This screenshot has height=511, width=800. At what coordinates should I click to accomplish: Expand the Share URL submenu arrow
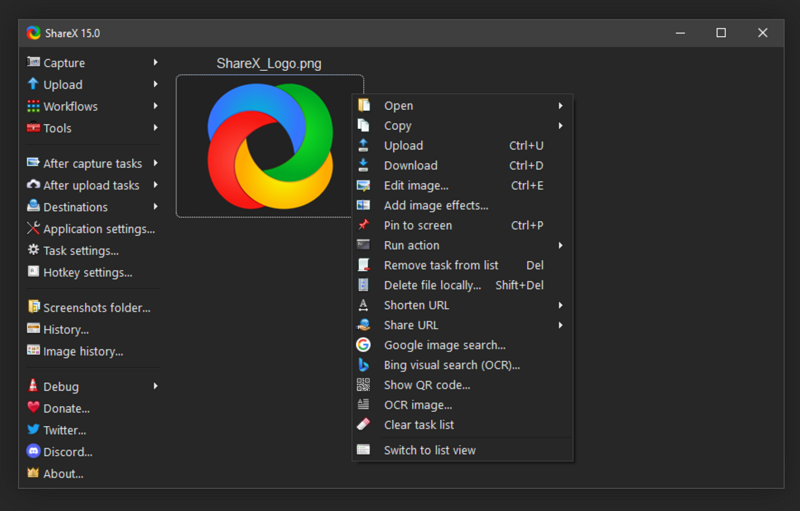(x=560, y=325)
